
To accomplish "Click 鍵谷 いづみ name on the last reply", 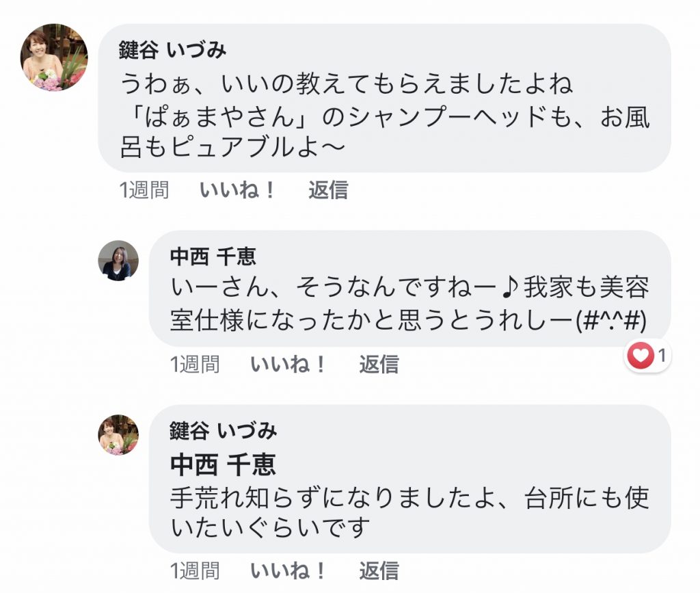I will point(224,431).
